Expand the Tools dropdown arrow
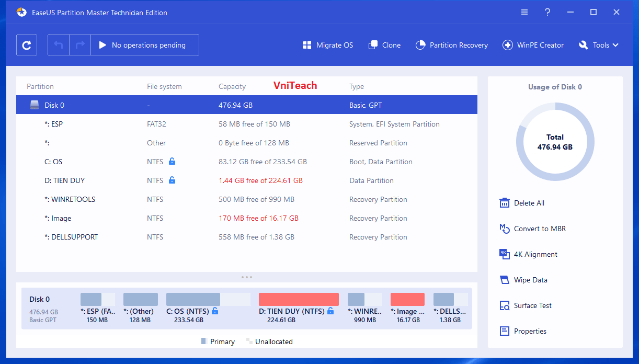This screenshot has height=364, width=639. 615,45
